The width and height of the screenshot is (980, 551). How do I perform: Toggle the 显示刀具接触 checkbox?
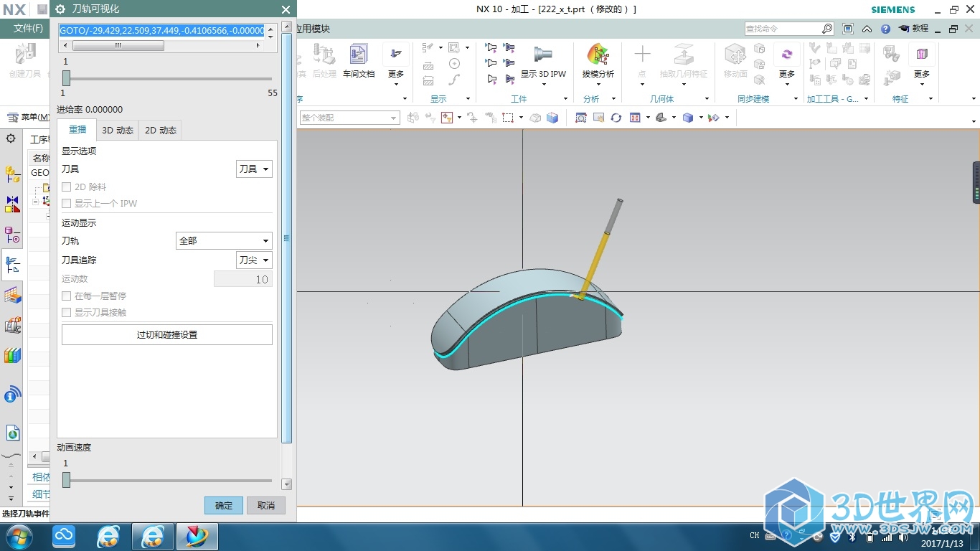click(67, 313)
